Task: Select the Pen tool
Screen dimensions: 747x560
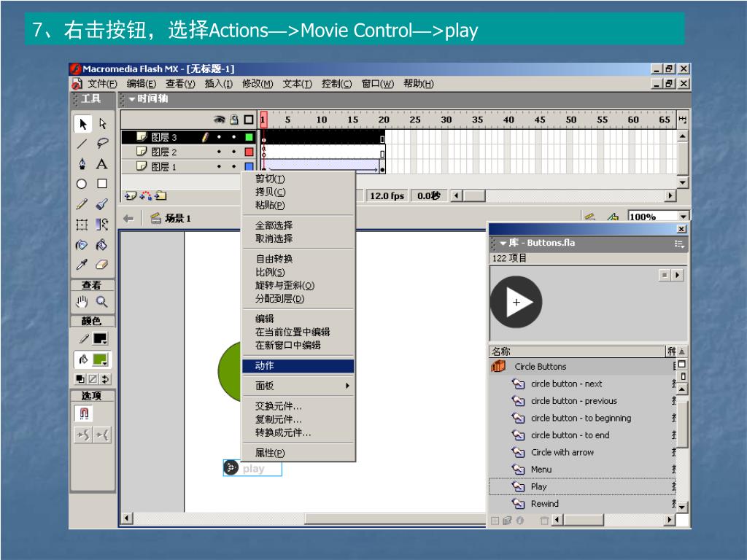Action: (x=82, y=164)
